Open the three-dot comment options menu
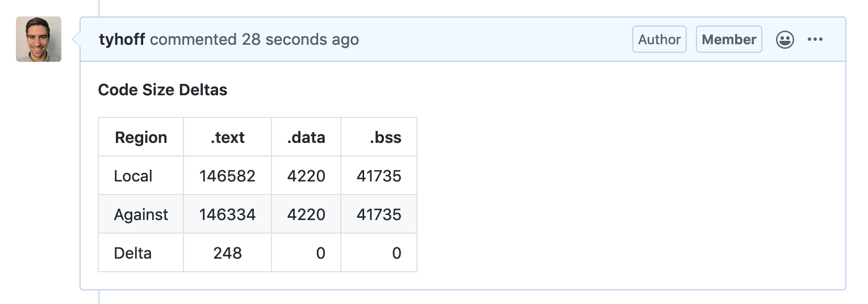 point(815,40)
